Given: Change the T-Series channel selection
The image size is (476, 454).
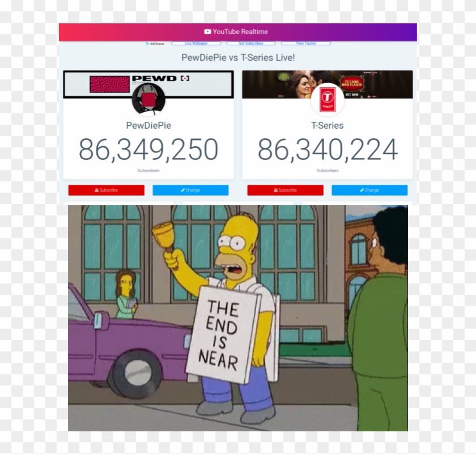Looking at the screenshot, I should (x=369, y=190).
